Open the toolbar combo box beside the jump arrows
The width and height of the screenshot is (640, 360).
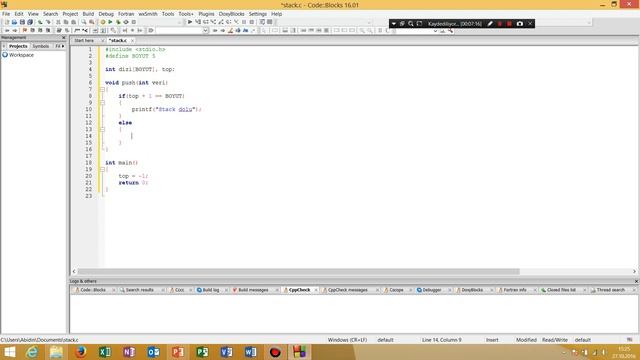pyautogui.click(x=182, y=31)
